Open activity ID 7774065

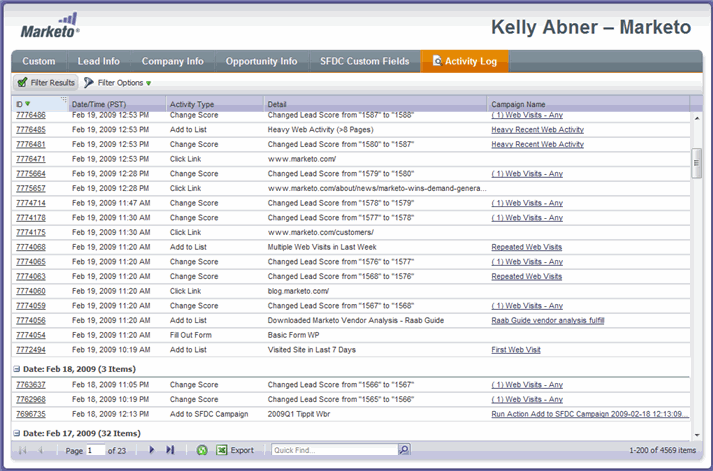pos(31,262)
